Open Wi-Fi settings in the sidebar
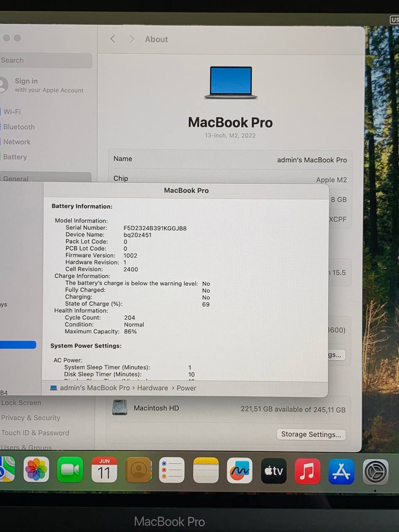Screen dimensions: 399x532 click(12, 112)
